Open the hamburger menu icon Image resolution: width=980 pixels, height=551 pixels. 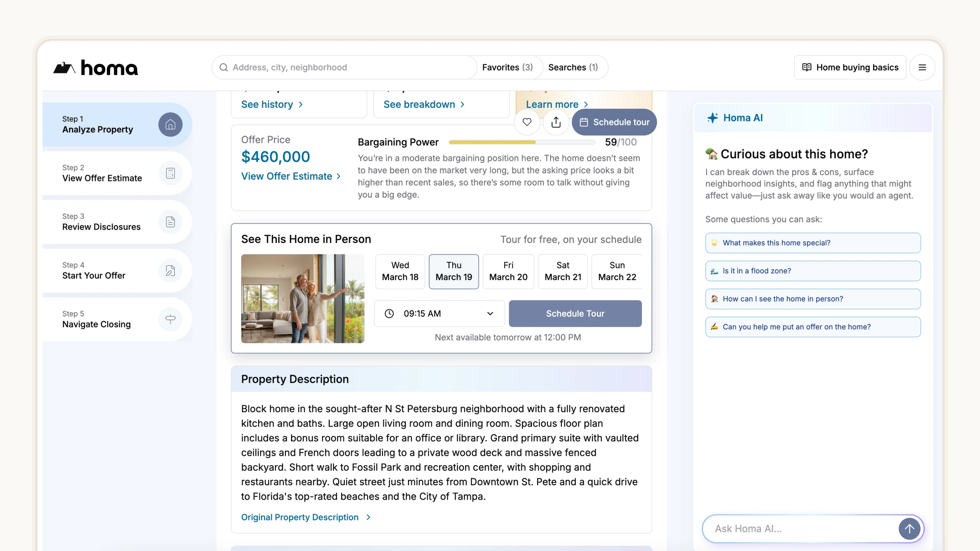(922, 67)
